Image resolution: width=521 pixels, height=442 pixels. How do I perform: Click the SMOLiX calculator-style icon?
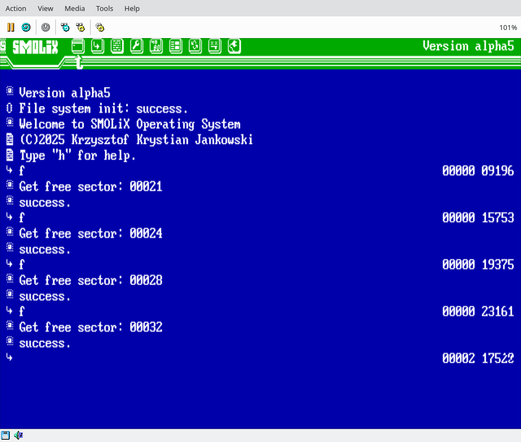[x=117, y=46]
